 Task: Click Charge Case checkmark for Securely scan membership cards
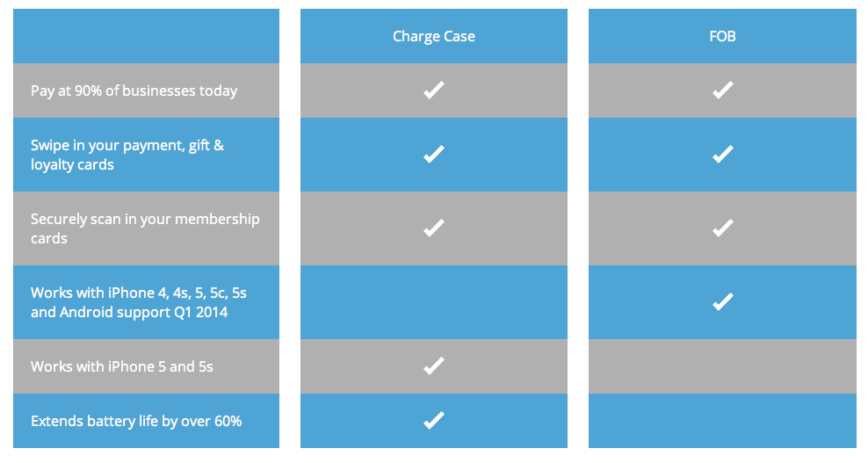pyautogui.click(x=433, y=228)
